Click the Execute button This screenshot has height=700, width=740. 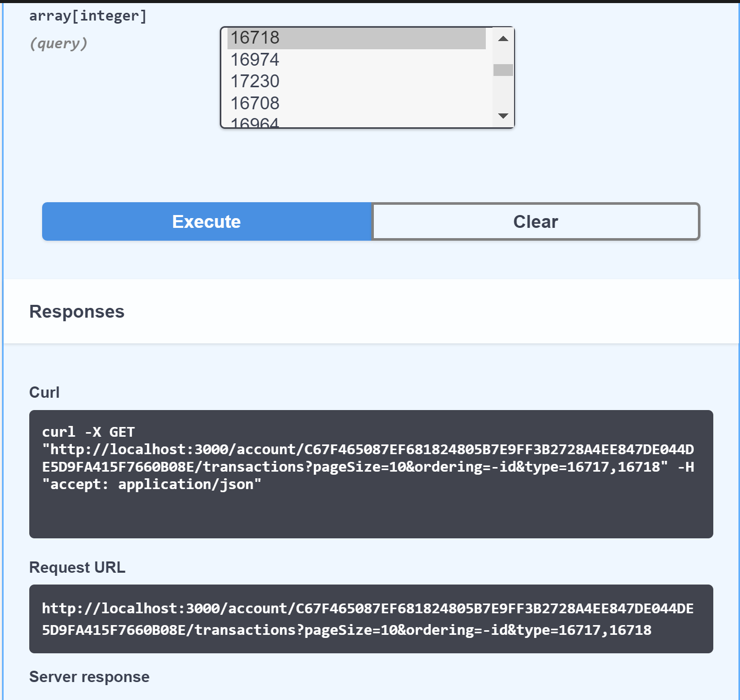click(206, 221)
